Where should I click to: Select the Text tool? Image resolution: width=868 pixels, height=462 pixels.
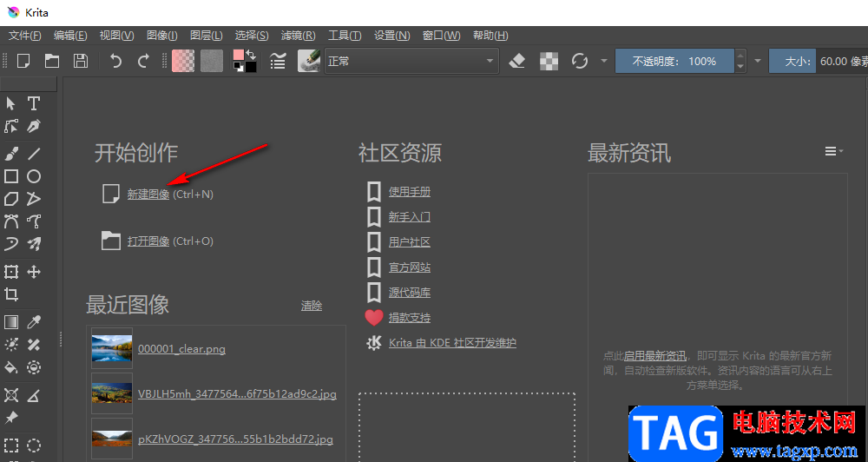[34, 103]
